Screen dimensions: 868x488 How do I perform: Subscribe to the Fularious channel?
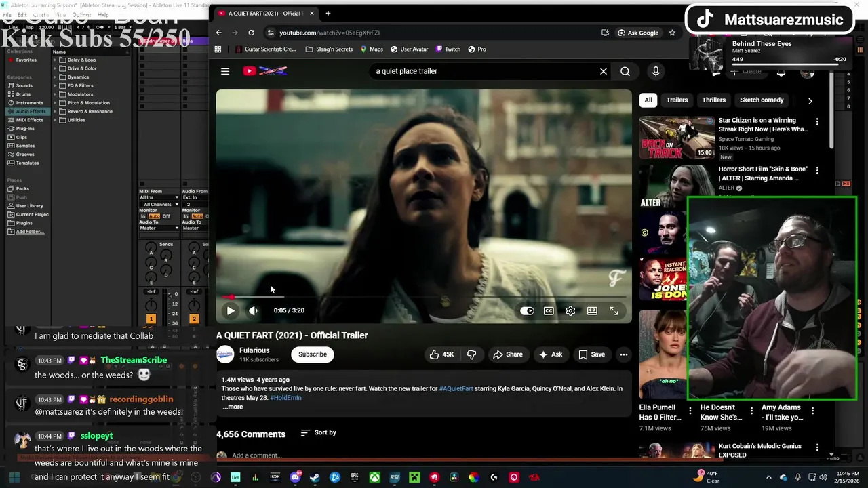pos(313,354)
